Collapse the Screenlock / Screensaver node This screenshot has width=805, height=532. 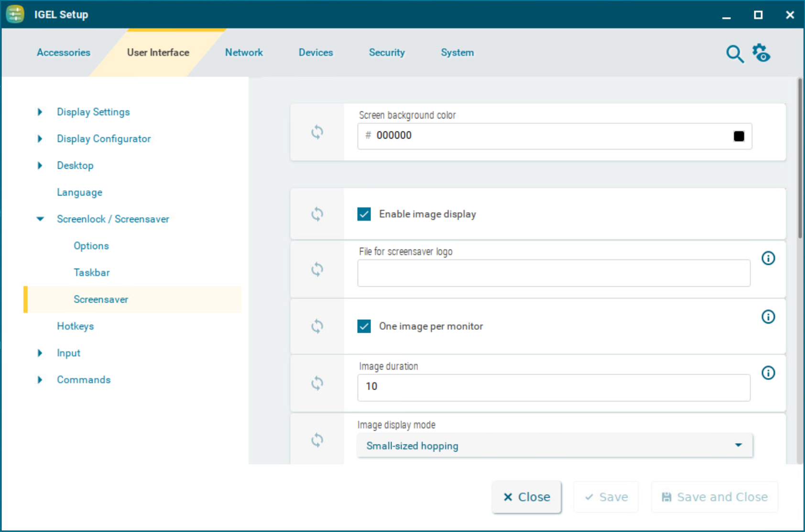click(x=40, y=219)
